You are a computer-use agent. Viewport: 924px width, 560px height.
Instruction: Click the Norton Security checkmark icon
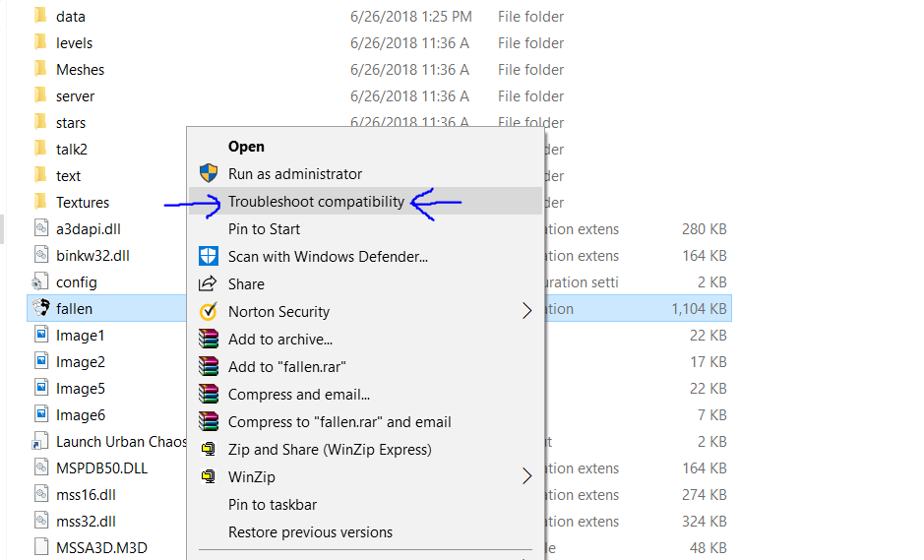208,311
